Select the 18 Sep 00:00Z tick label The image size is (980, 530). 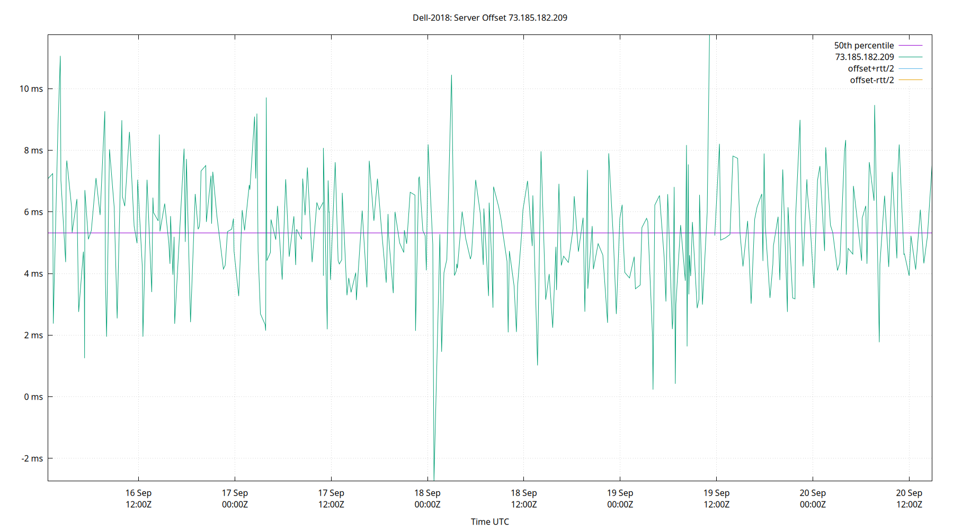tap(428, 498)
